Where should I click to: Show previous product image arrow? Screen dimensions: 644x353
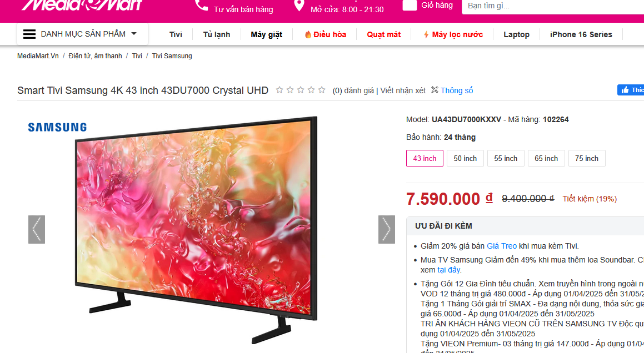[37, 229]
